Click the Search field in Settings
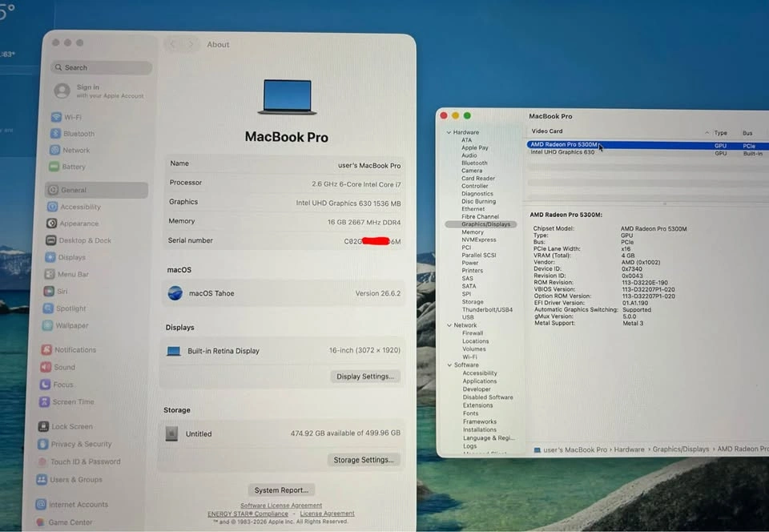Image resolution: width=769 pixels, height=532 pixels. pos(101,67)
